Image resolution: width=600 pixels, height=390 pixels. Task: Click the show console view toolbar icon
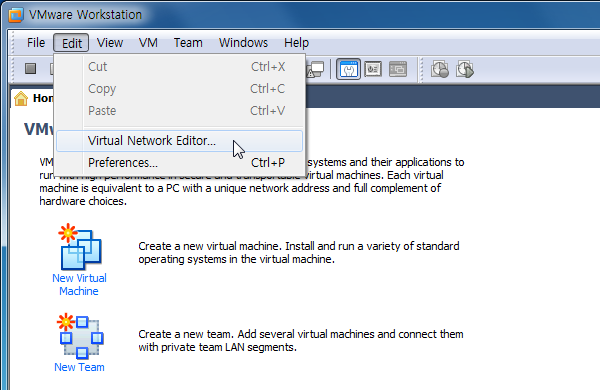(348, 69)
